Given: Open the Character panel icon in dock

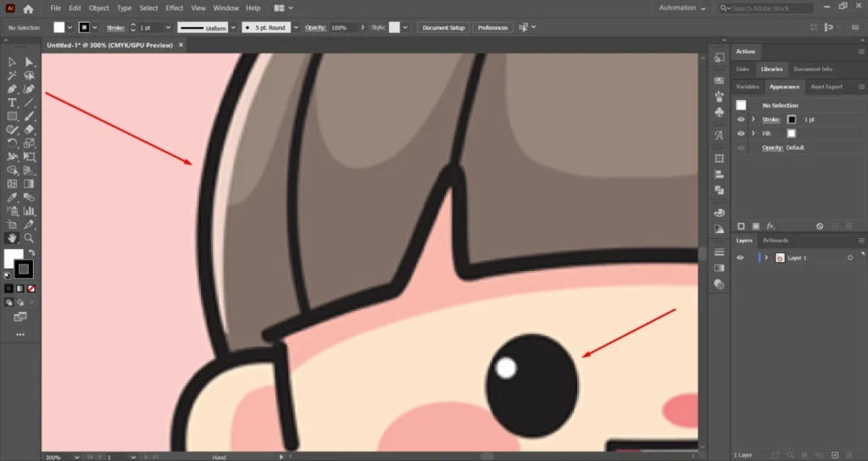Looking at the screenshot, I should (x=719, y=135).
